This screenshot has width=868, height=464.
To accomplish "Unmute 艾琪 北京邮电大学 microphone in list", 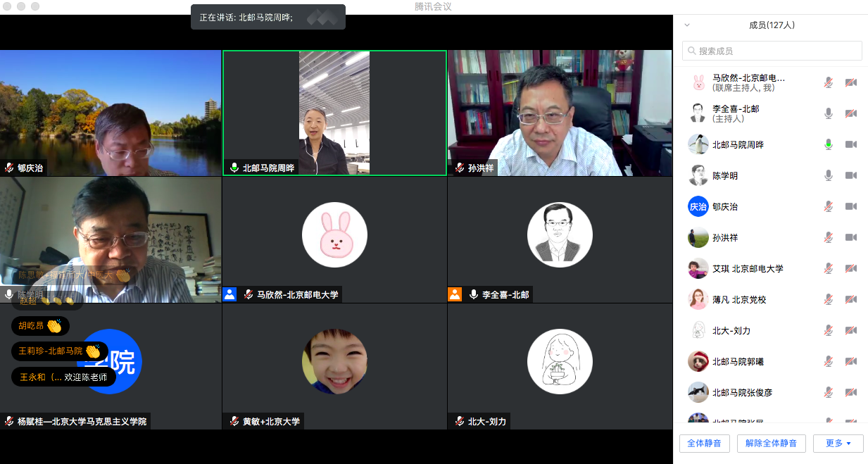I will 829,268.
